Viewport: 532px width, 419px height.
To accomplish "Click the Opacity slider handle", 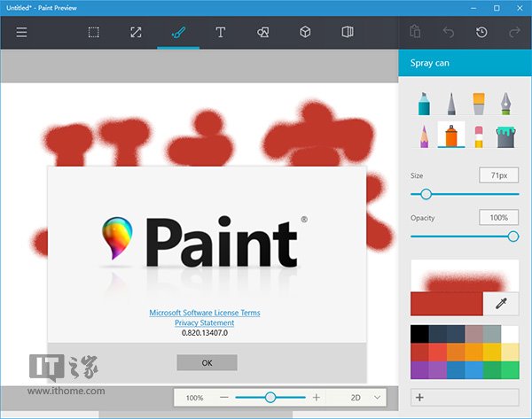I will [x=513, y=237].
